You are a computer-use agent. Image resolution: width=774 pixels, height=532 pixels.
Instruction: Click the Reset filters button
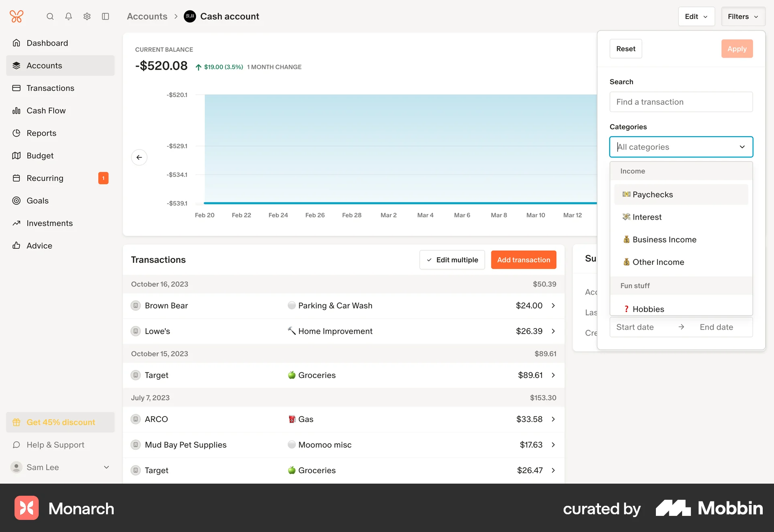click(x=625, y=48)
